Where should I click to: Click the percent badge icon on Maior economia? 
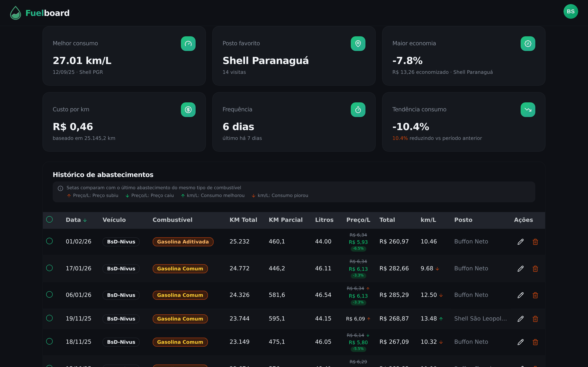click(x=528, y=44)
